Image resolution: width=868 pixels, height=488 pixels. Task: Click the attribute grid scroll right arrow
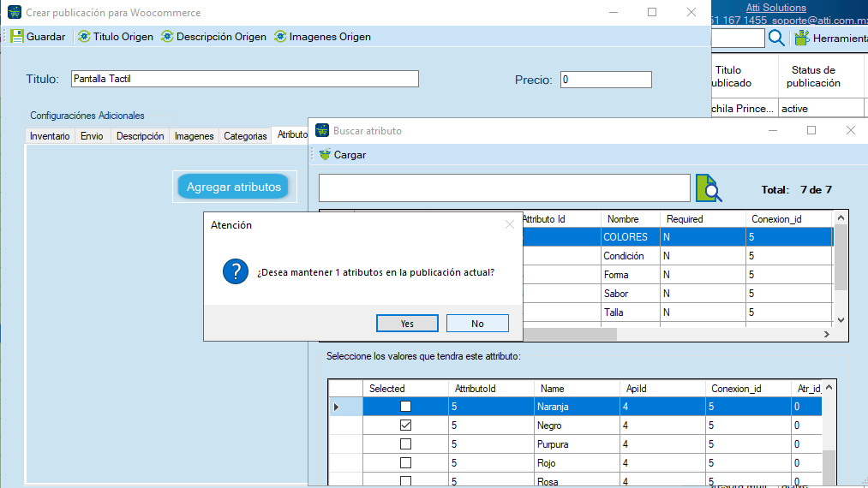(827, 334)
